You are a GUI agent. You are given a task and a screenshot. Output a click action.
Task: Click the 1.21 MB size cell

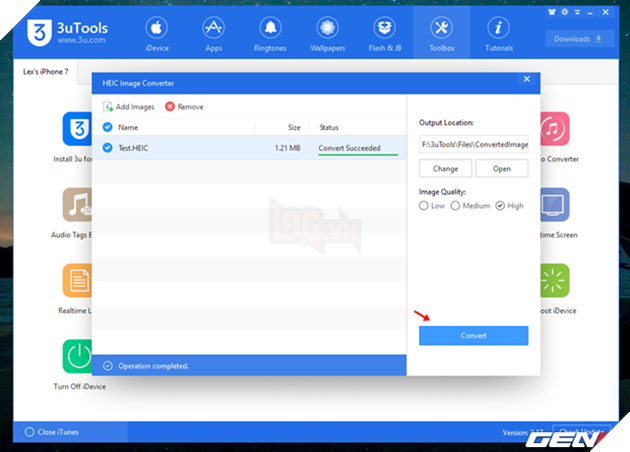(x=287, y=148)
